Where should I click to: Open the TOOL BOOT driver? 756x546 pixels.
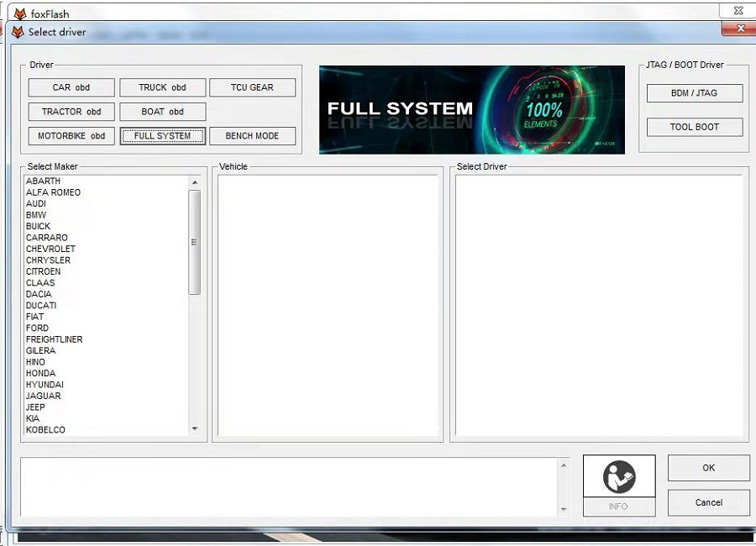(x=695, y=127)
